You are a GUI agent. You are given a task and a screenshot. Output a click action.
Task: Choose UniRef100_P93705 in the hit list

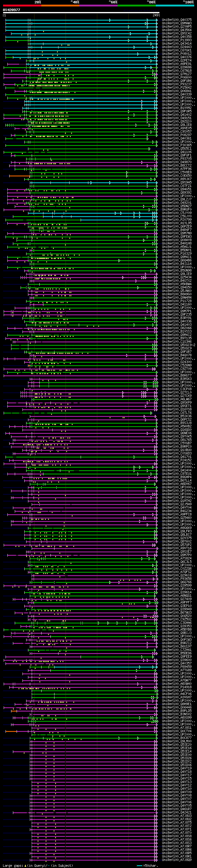click(177, 159)
